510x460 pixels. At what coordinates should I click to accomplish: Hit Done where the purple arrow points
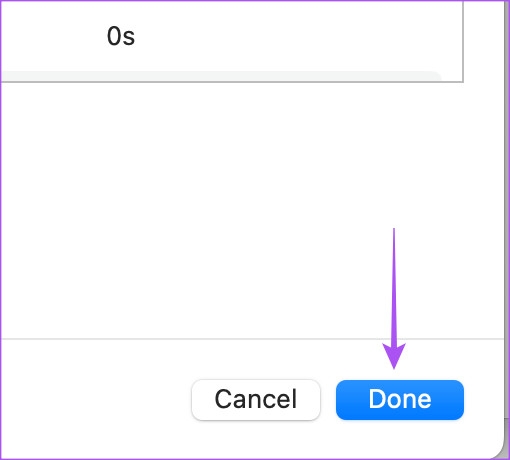click(400, 399)
